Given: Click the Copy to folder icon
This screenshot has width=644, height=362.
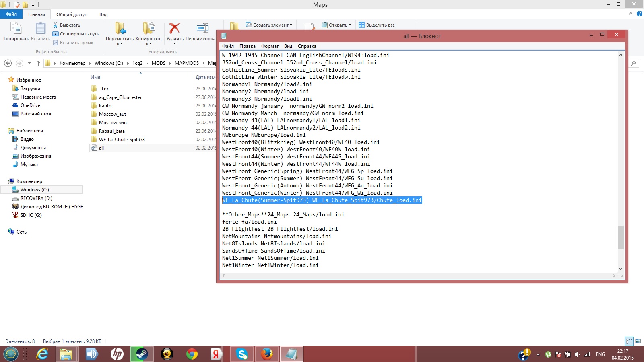Looking at the screenshot, I should [149, 28].
